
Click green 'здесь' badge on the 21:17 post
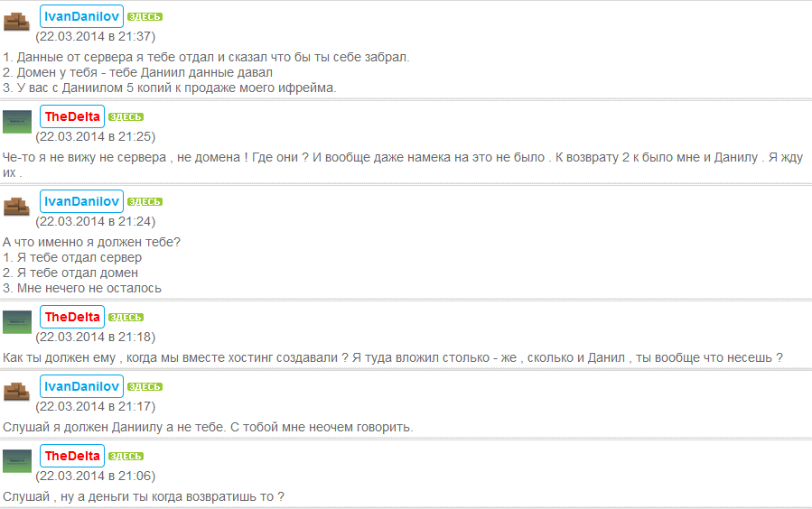(x=145, y=387)
